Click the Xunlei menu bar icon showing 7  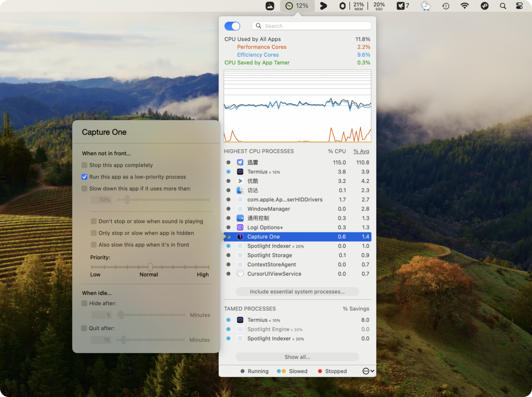[x=403, y=6]
